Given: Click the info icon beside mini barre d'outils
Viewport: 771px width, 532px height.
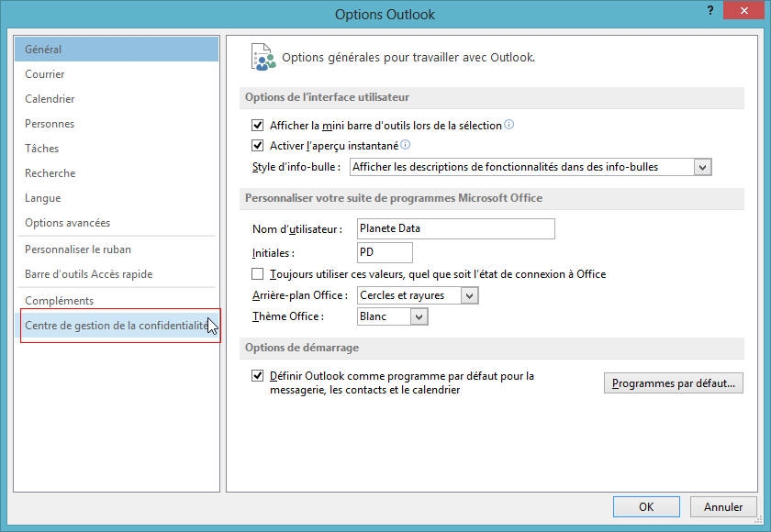Looking at the screenshot, I should 508,125.
